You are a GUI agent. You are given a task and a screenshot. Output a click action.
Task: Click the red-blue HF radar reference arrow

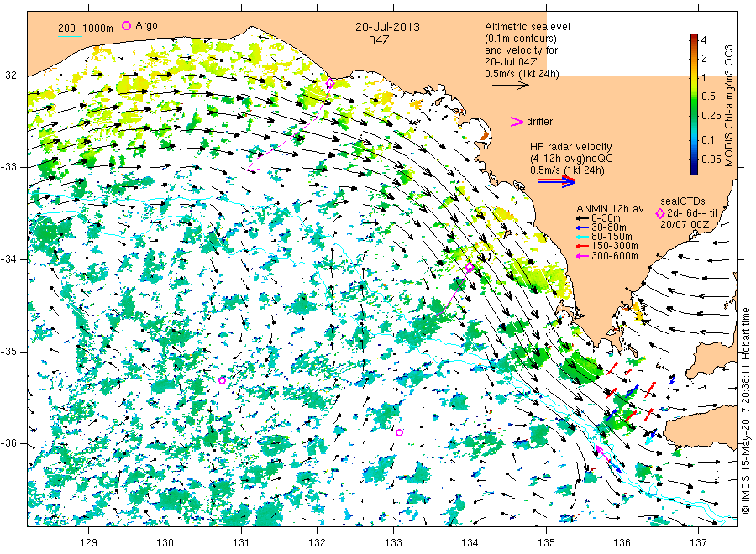[x=557, y=181]
